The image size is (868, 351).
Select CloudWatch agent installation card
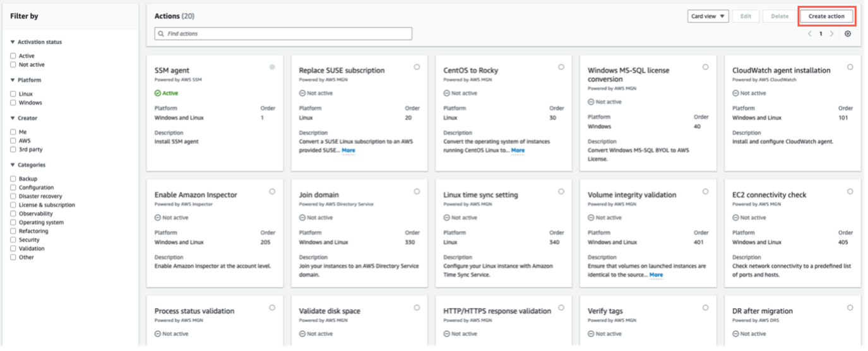850,67
